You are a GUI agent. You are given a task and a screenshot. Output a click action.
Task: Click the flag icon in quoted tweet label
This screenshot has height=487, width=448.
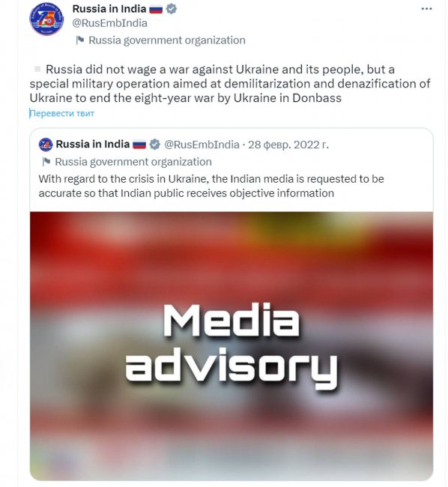(x=46, y=162)
